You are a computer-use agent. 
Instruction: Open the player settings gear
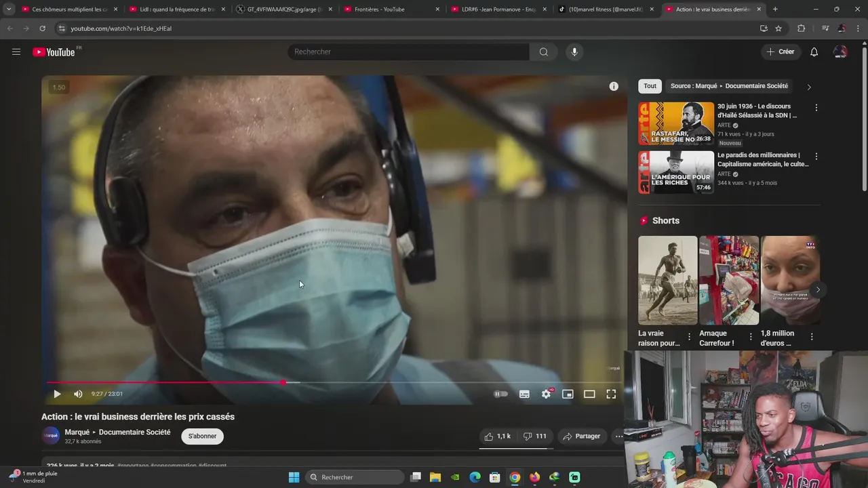pyautogui.click(x=546, y=394)
